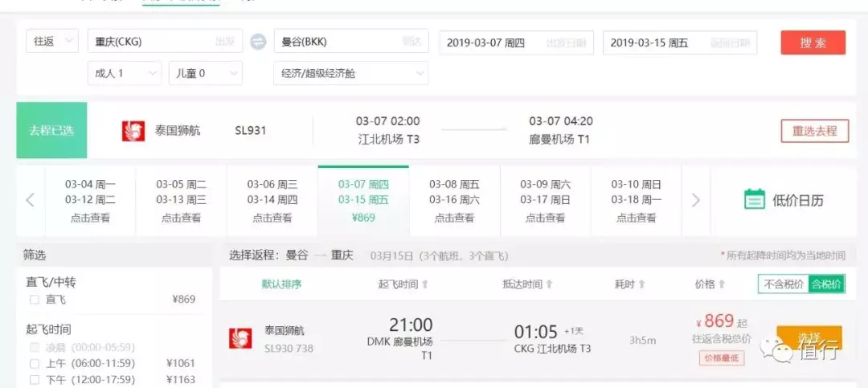
Task: Check the 下午 (12:00-17:59) filter
Action: [x=35, y=380]
